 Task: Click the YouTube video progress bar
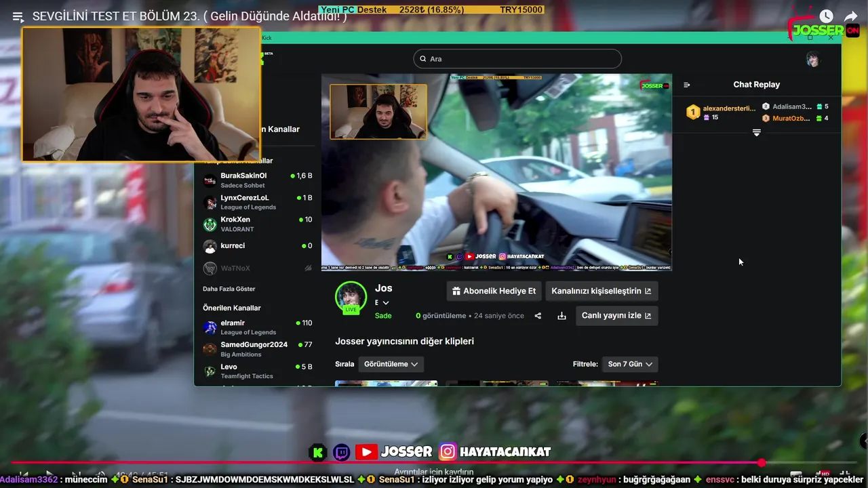click(434, 463)
